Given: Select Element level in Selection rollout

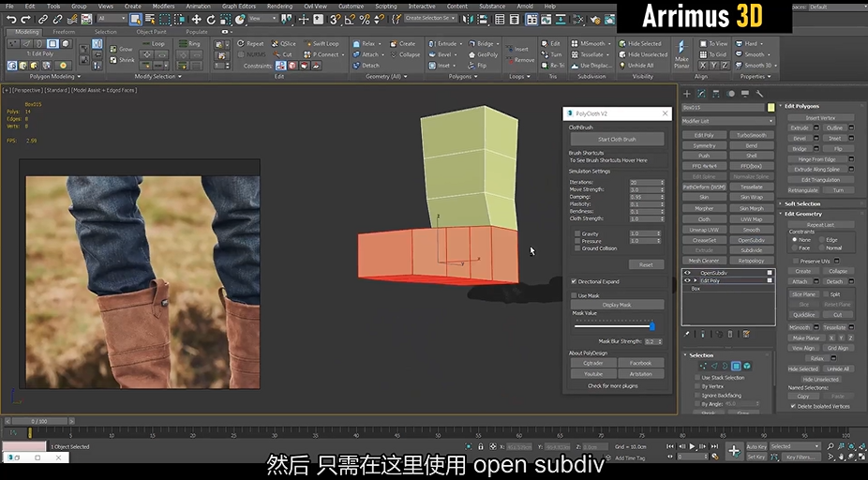Looking at the screenshot, I should coord(747,366).
